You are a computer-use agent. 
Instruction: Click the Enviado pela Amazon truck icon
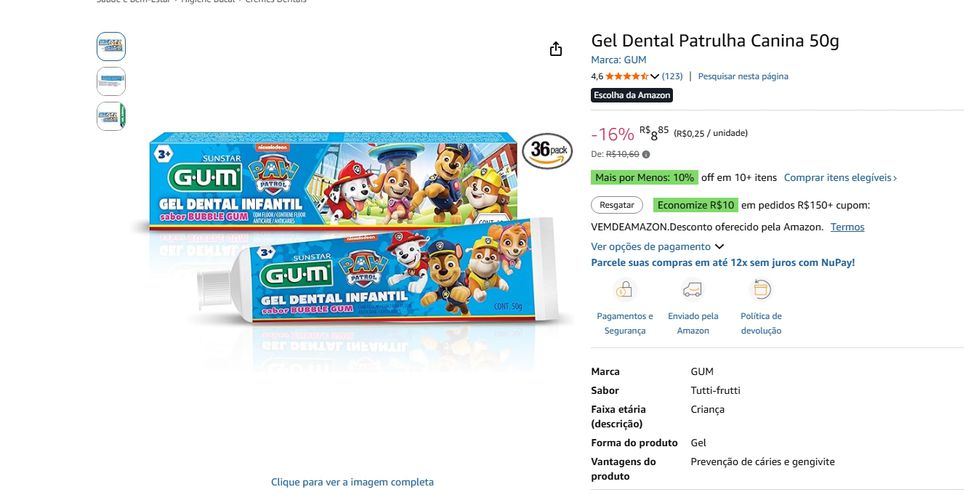pos(692,289)
